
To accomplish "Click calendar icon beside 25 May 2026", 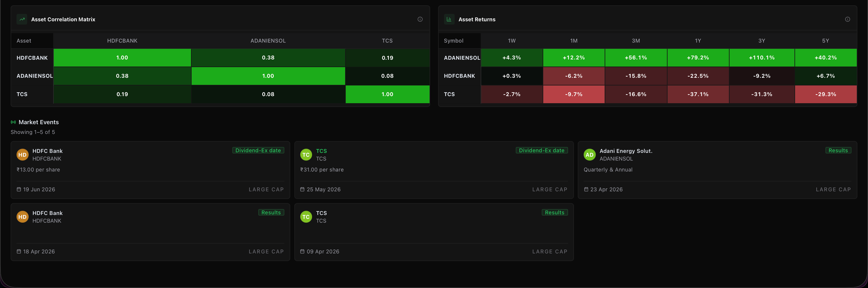I will (302, 190).
